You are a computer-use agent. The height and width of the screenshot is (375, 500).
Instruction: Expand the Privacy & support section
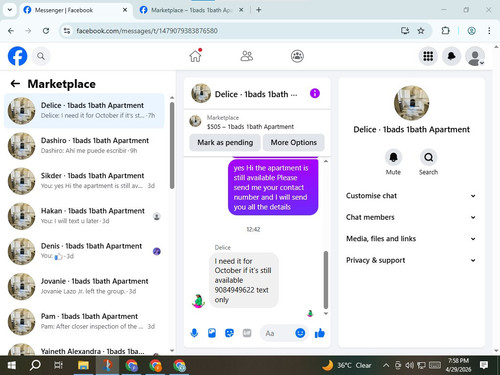(x=411, y=260)
